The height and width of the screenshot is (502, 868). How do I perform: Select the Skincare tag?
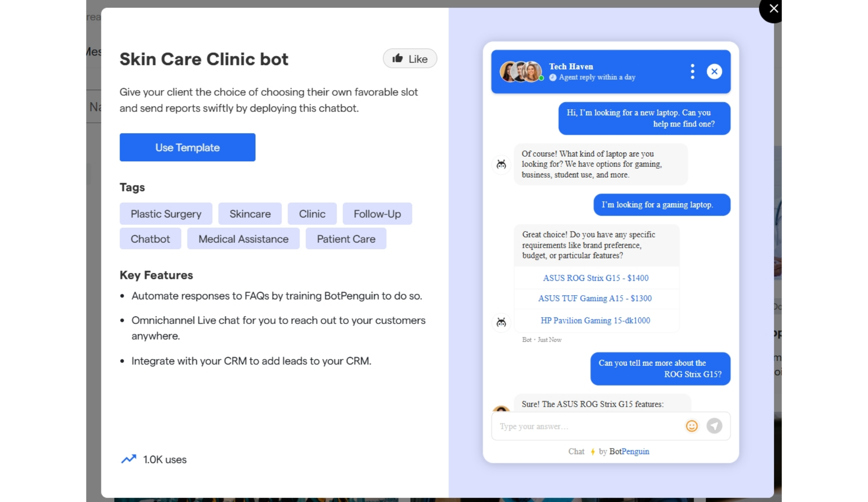tap(250, 214)
